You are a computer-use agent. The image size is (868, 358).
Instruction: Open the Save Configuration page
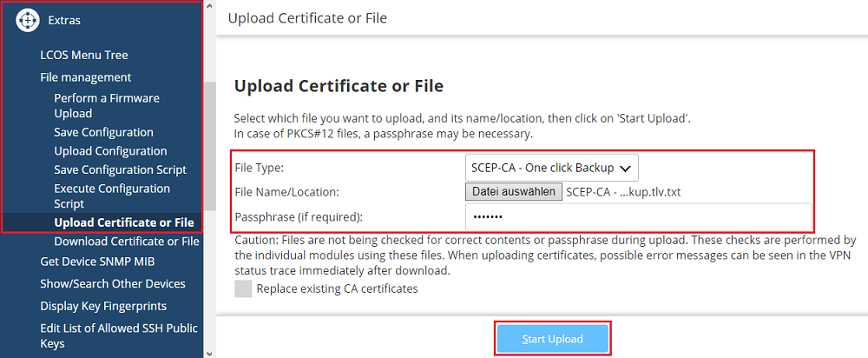(103, 132)
